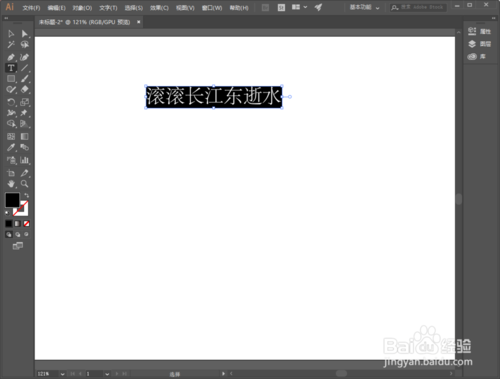Select the Rectangle tool
Screen dimensions: 500x379
[11, 79]
